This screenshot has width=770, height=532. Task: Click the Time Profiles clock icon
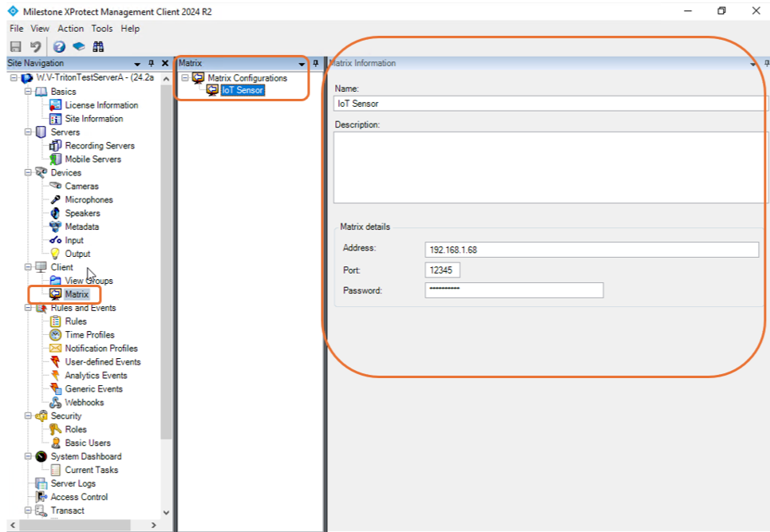tap(56, 335)
